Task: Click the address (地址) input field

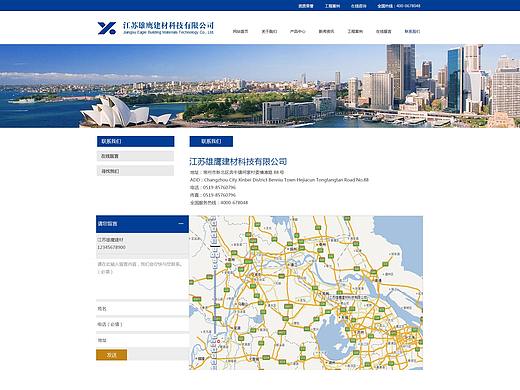Action: coord(142,340)
